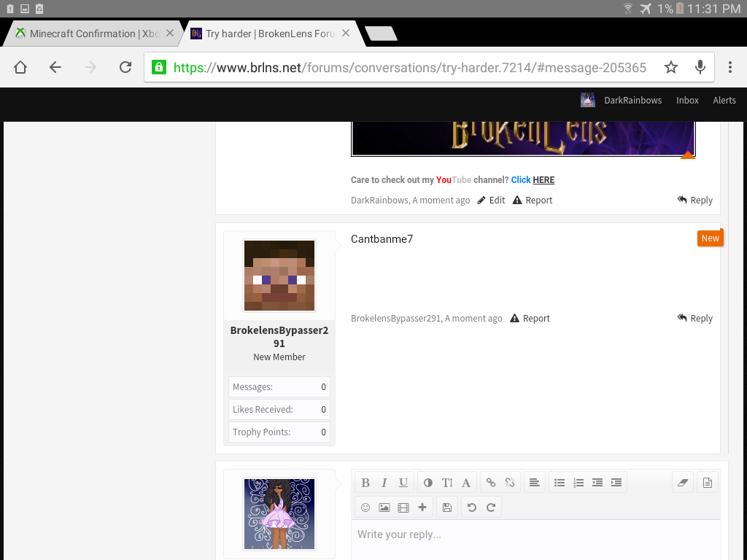
Task: Report the BrokelensBypasser291 post
Action: click(530, 318)
